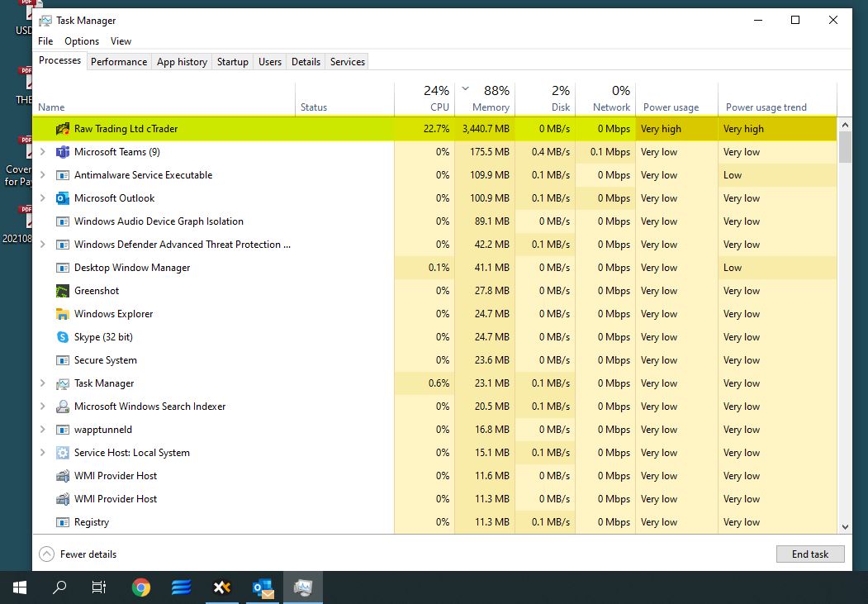Select the Windows Explorer process name
Image resolution: width=868 pixels, height=604 pixels.
point(113,314)
